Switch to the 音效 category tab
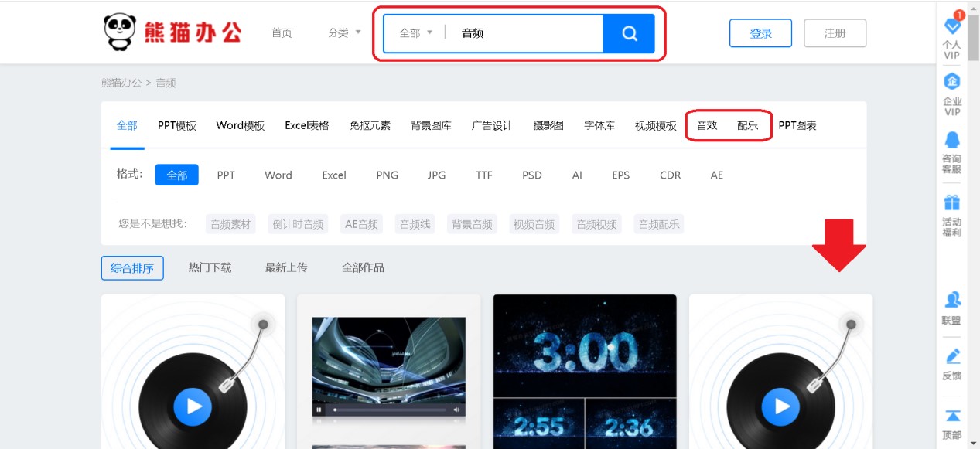 tap(705, 124)
